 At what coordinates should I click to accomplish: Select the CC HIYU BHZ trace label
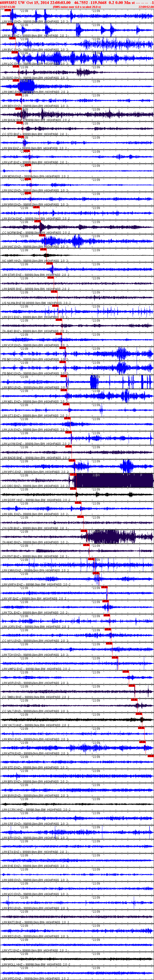click(x=35, y=641)
